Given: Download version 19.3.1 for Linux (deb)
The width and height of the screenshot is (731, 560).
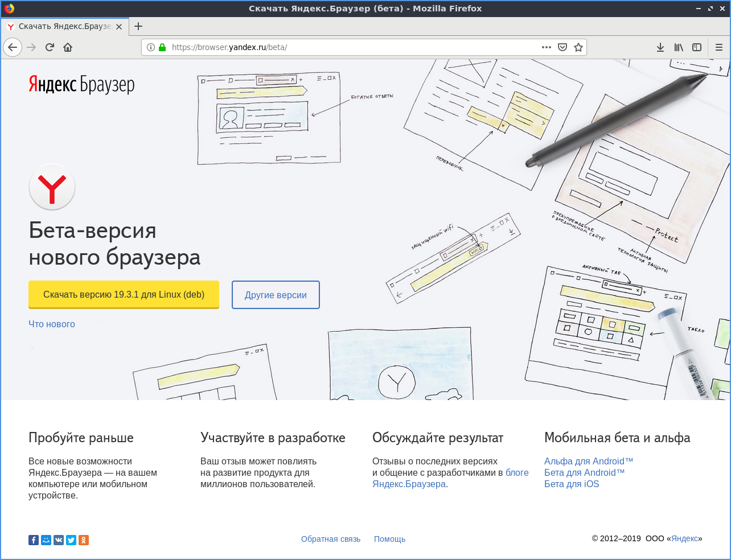Looking at the screenshot, I should 124,295.
